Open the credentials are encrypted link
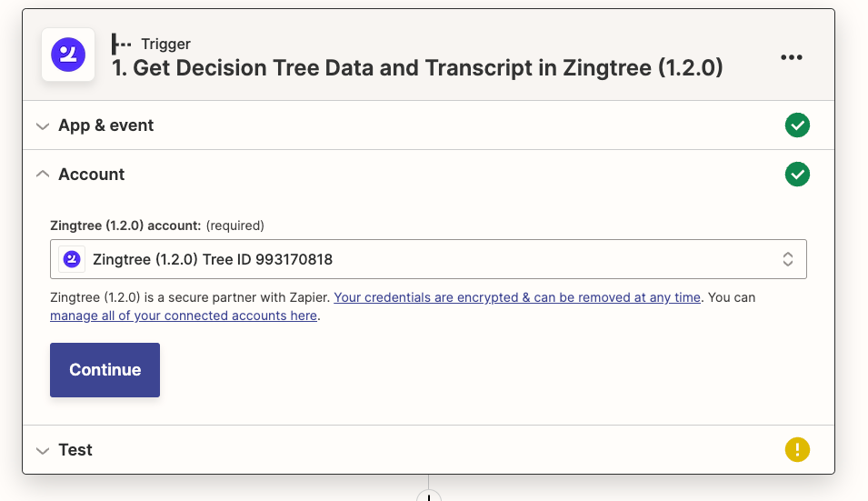Image resolution: width=868 pixels, height=501 pixels. (x=517, y=297)
